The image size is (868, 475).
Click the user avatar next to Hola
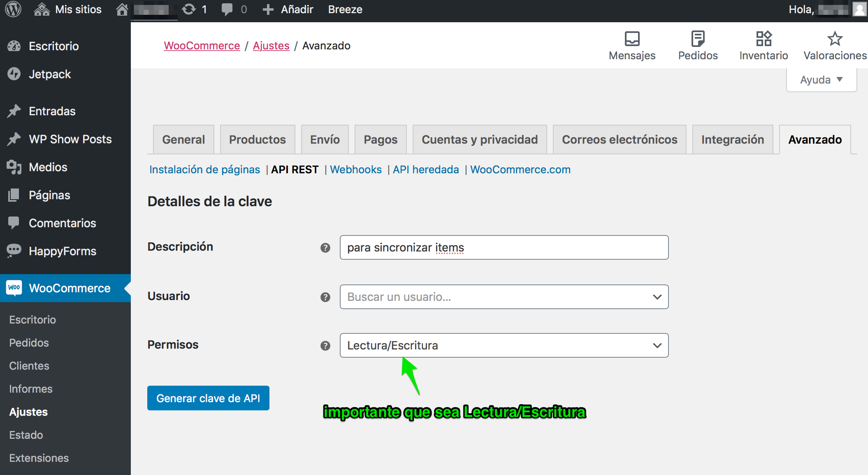pos(859,9)
